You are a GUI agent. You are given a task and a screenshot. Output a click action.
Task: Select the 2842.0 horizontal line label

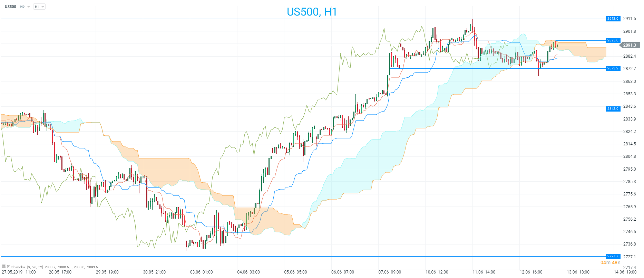pos(613,109)
